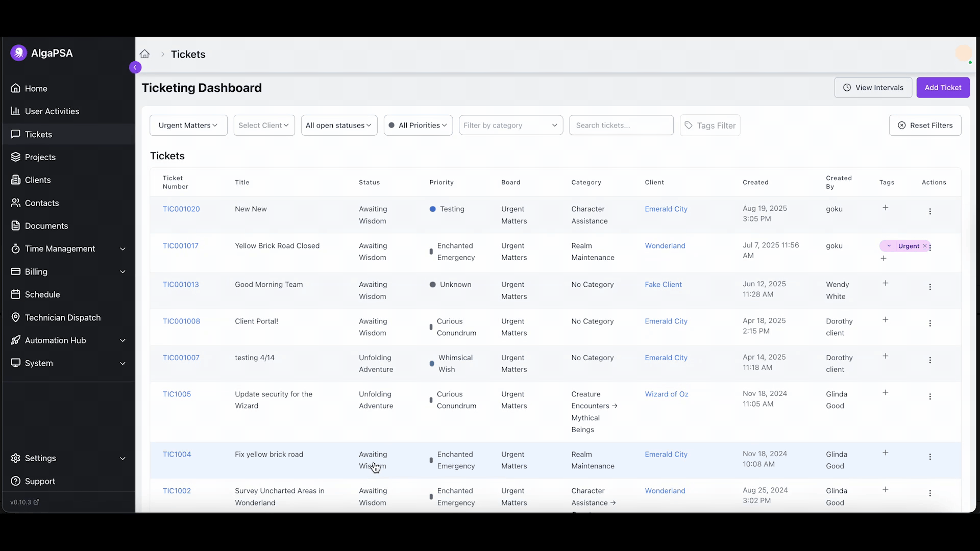Open ticket TIC001020 link

[x=181, y=209]
